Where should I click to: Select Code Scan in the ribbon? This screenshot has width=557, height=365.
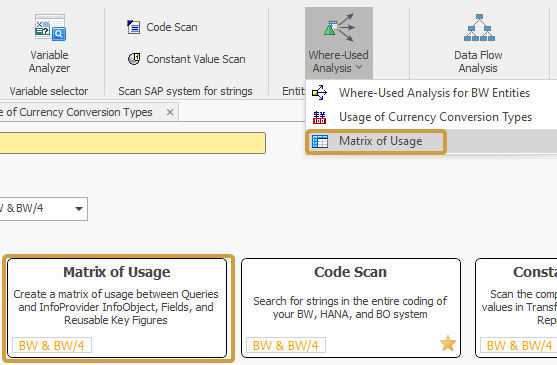click(x=162, y=27)
